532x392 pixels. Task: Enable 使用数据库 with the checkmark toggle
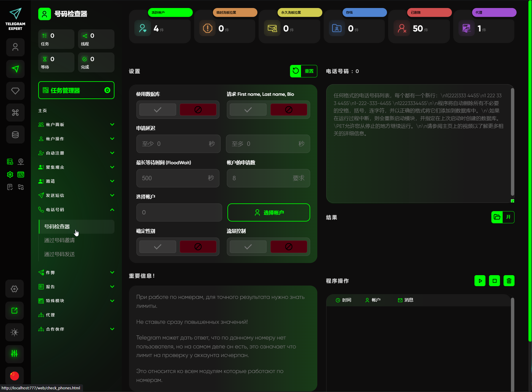(x=158, y=110)
